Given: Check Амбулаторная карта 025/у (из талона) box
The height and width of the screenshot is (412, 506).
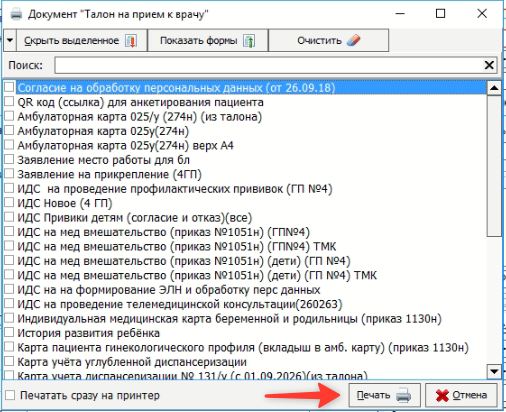Looking at the screenshot, I should pyautogui.click(x=9, y=116).
